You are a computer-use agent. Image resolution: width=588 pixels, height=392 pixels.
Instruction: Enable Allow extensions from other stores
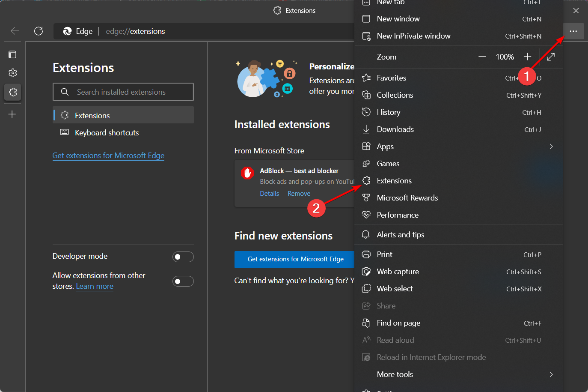183,281
